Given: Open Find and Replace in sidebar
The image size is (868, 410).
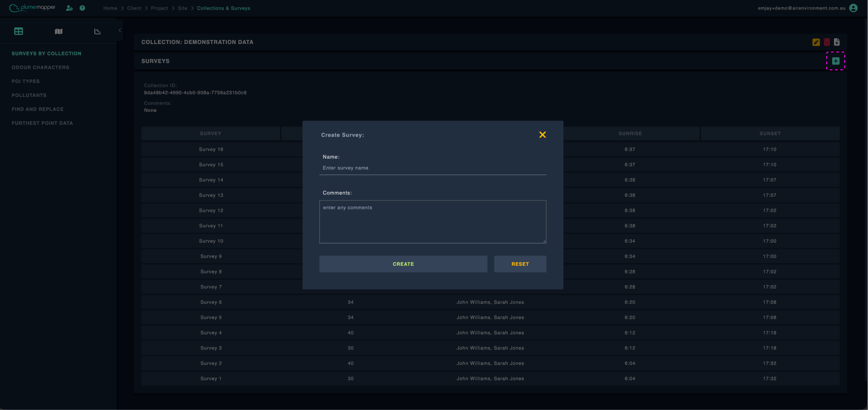Looking at the screenshot, I should tap(38, 109).
